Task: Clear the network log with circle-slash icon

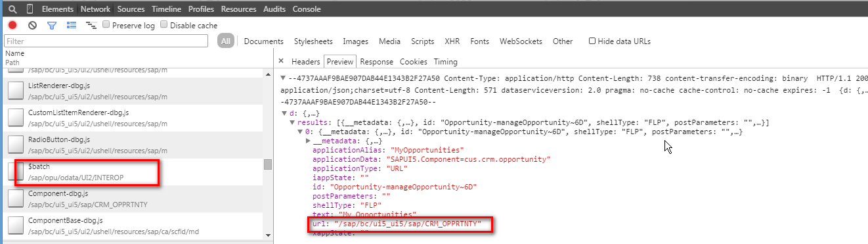Action: click(32, 26)
